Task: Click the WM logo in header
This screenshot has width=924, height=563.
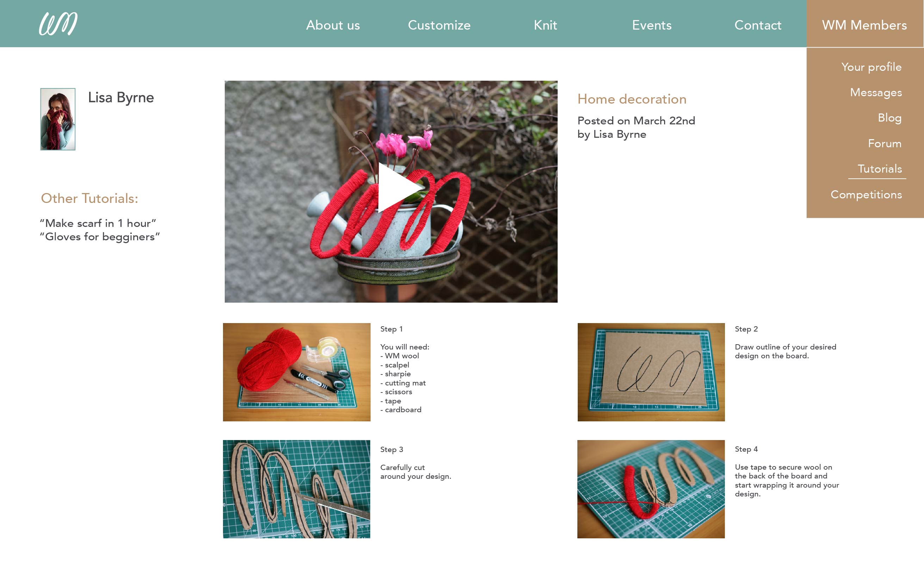Action: click(58, 24)
